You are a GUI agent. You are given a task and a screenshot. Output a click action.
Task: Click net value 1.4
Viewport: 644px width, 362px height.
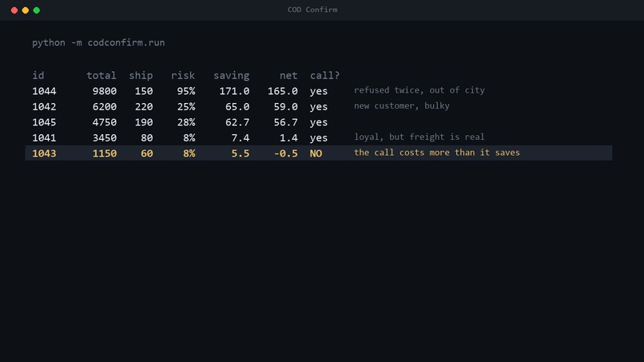pyautogui.click(x=288, y=138)
